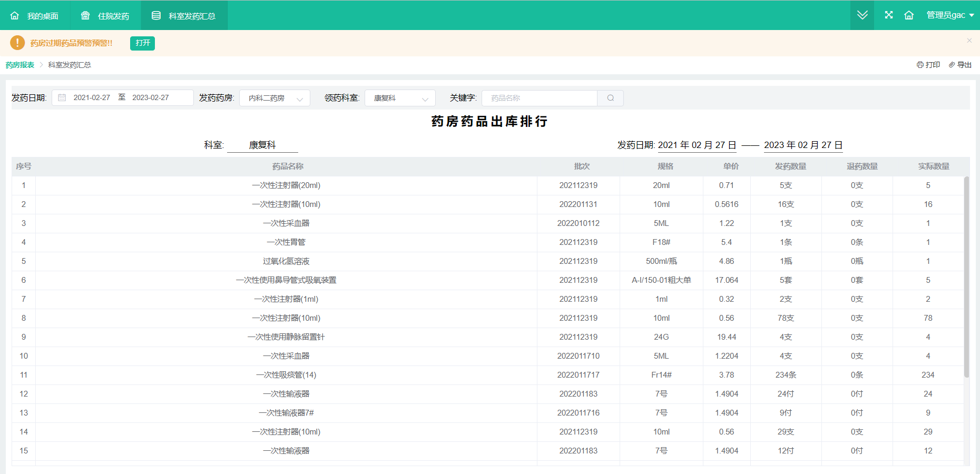Expand the double-chevron tab menu

pos(862,15)
